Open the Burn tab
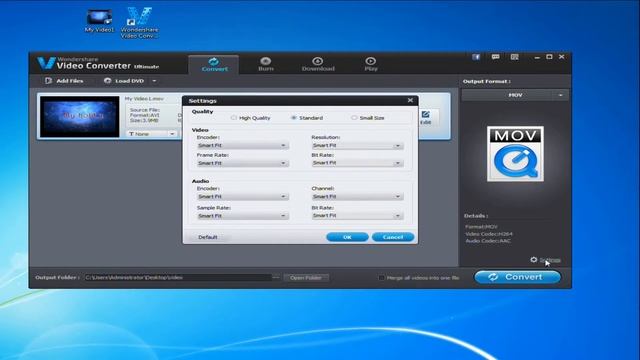The image size is (640, 360). [x=266, y=64]
